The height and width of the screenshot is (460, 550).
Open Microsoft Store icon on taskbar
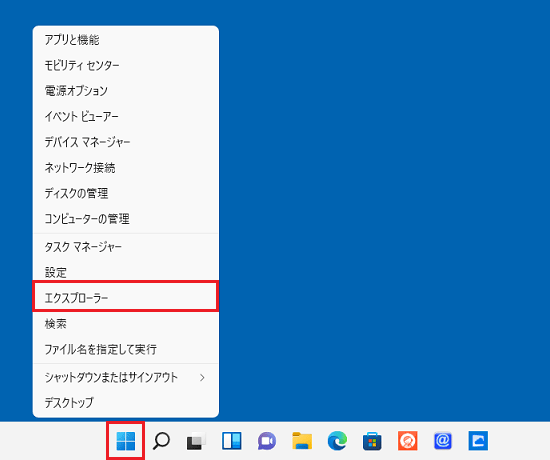(372, 441)
